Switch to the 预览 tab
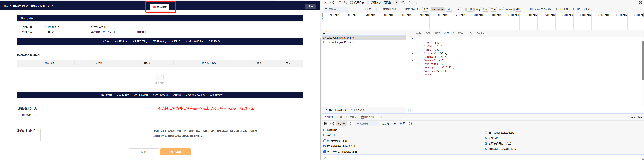The width and height of the screenshot is (644, 160). point(437,33)
